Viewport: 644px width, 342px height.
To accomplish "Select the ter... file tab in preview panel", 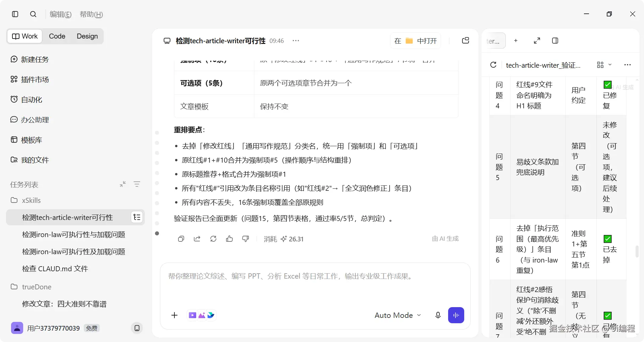I will point(495,41).
